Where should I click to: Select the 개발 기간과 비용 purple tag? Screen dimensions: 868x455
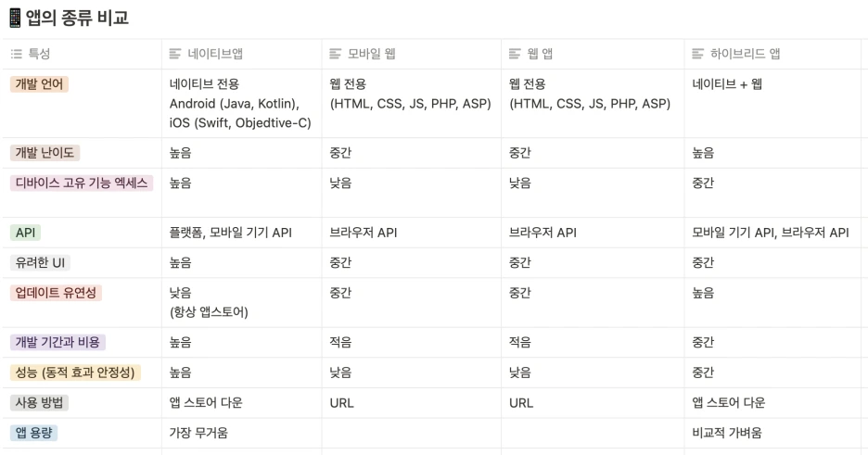(x=57, y=342)
